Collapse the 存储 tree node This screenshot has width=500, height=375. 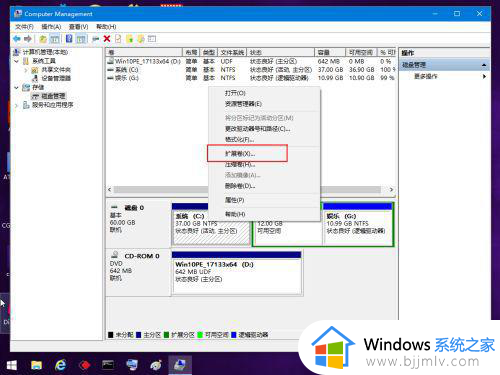coord(17,87)
